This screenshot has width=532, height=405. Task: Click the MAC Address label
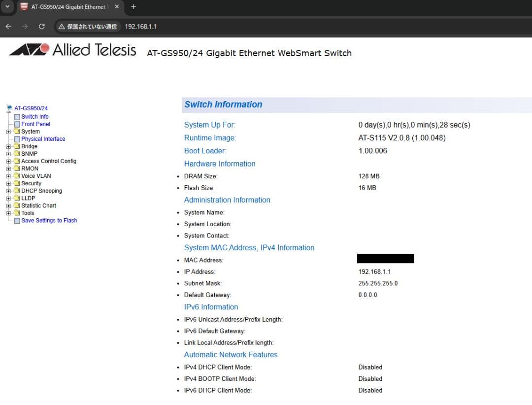(203, 260)
